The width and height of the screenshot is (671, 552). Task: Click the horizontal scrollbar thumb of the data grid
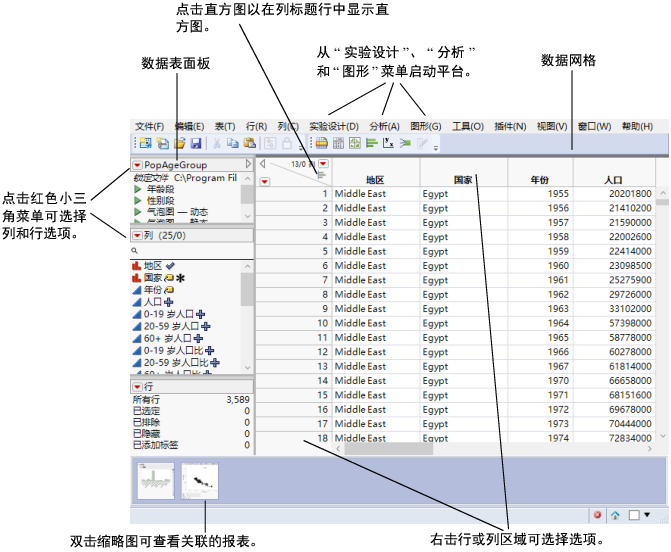389,449
